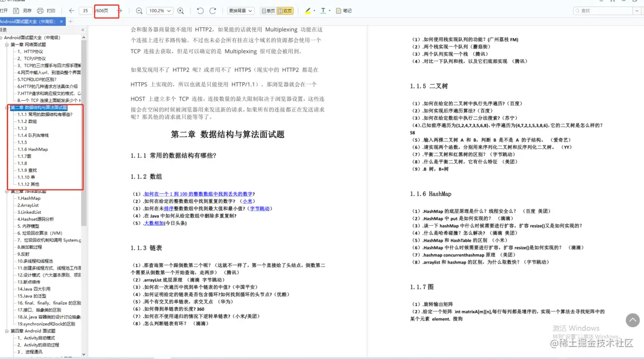Select outline item 15.Java 的泛型
This screenshot has height=359, width=644.
pos(32,296)
